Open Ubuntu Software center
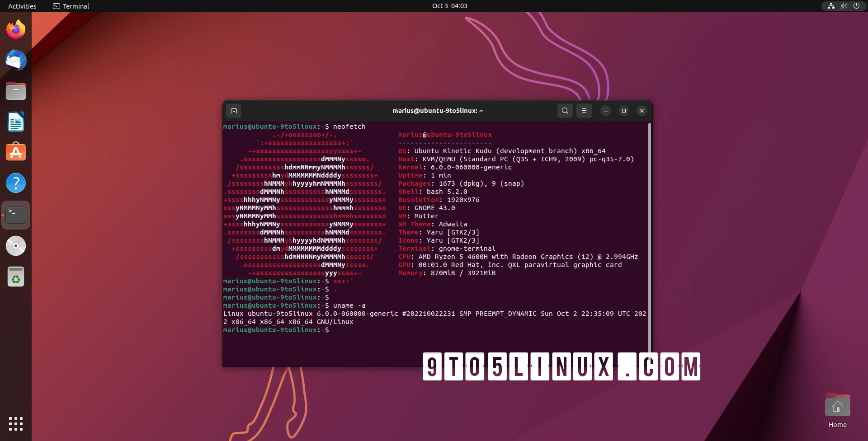 (16, 152)
